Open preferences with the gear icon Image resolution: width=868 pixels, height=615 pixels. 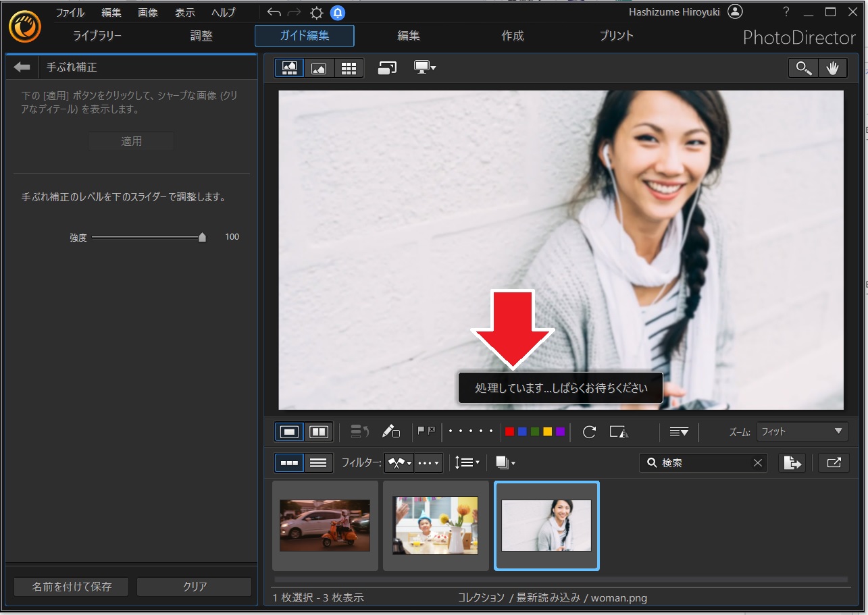pos(316,13)
